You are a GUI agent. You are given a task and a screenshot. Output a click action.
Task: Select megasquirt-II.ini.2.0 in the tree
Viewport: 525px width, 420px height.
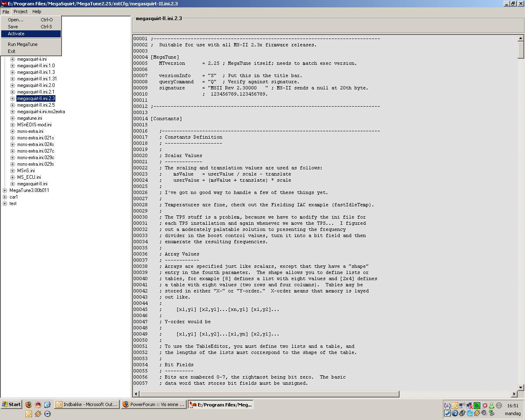[36, 85]
